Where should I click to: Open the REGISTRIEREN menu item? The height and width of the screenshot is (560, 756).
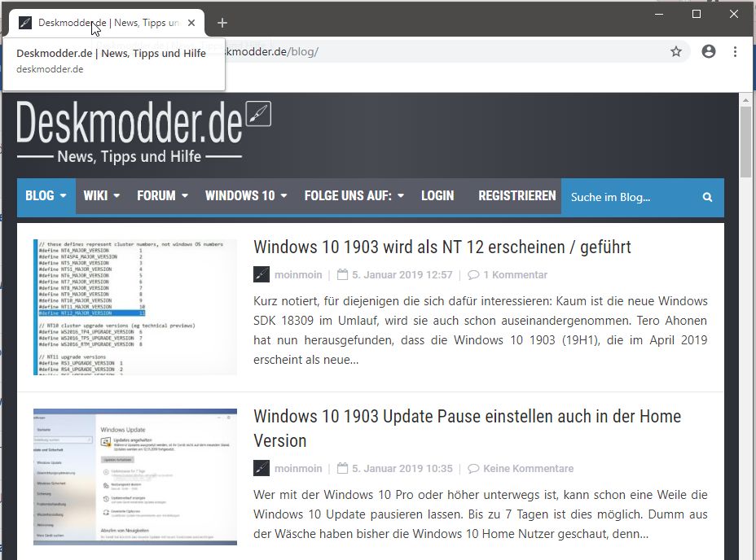point(516,195)
